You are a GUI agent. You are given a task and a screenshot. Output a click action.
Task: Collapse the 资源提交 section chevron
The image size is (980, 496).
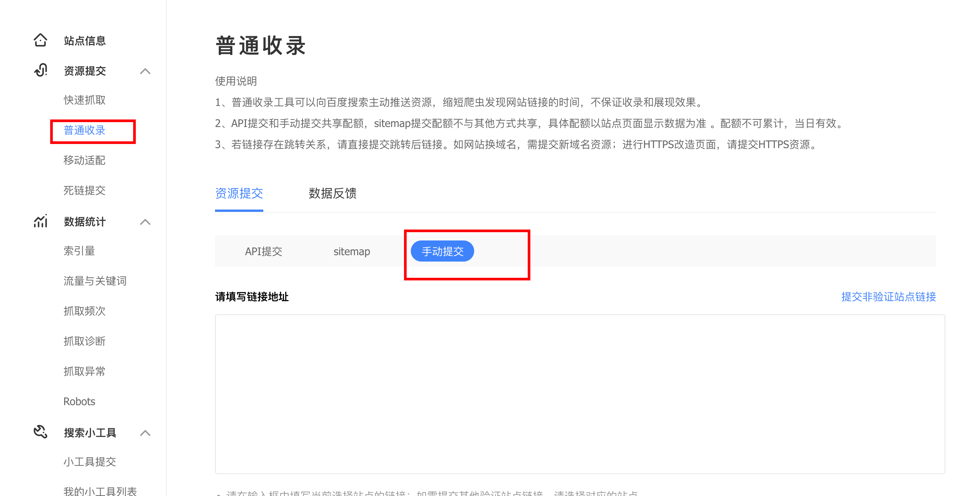145,71
